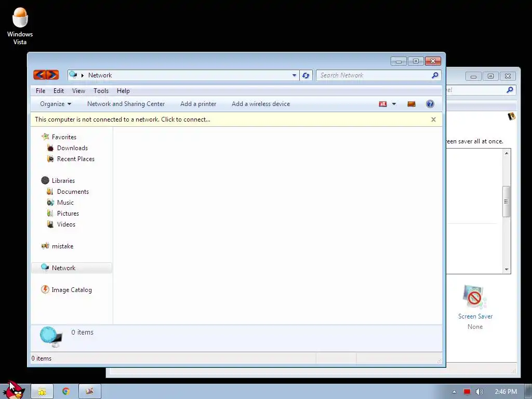The height and width of the screenshot is (399, 532).
Task: Select Favorites in the navigation pane
Action: pyautogui.click(x=64, y=137)
